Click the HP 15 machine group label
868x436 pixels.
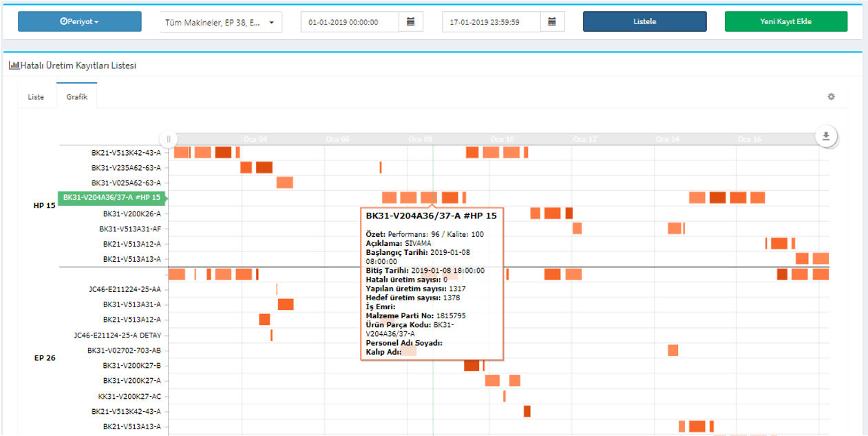(44, 206)
